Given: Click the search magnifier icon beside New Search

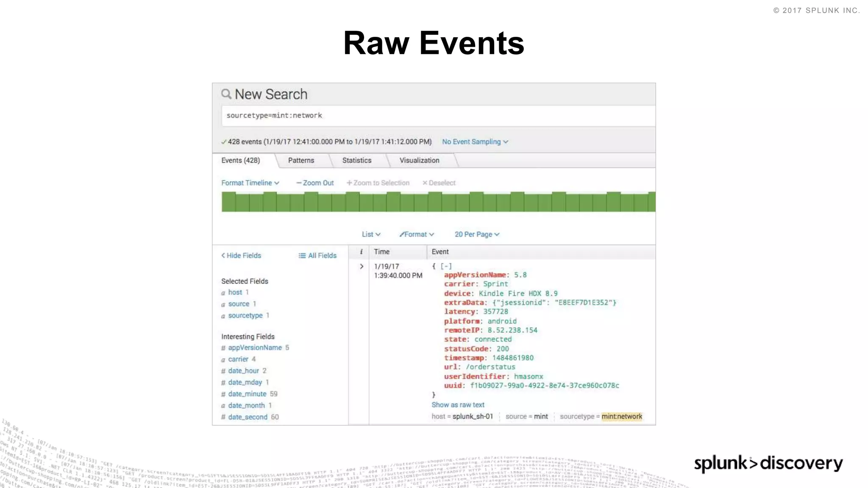Looking at the screenshot, I should (x=226, y=94).
